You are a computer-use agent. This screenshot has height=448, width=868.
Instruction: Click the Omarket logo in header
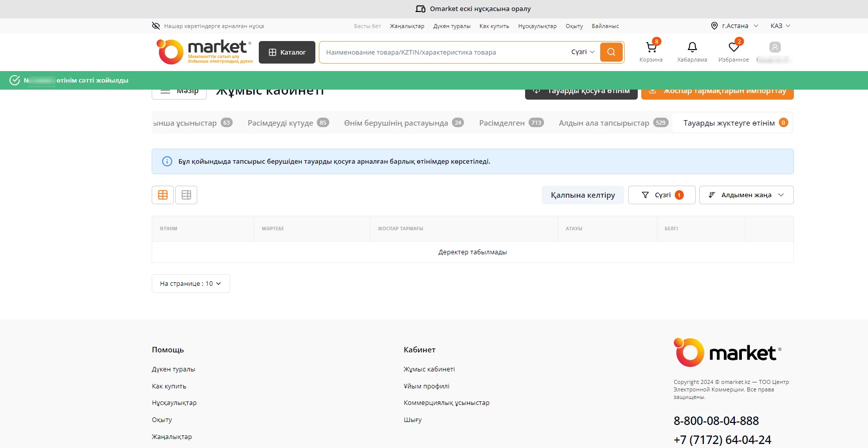(x=204, y=52)
